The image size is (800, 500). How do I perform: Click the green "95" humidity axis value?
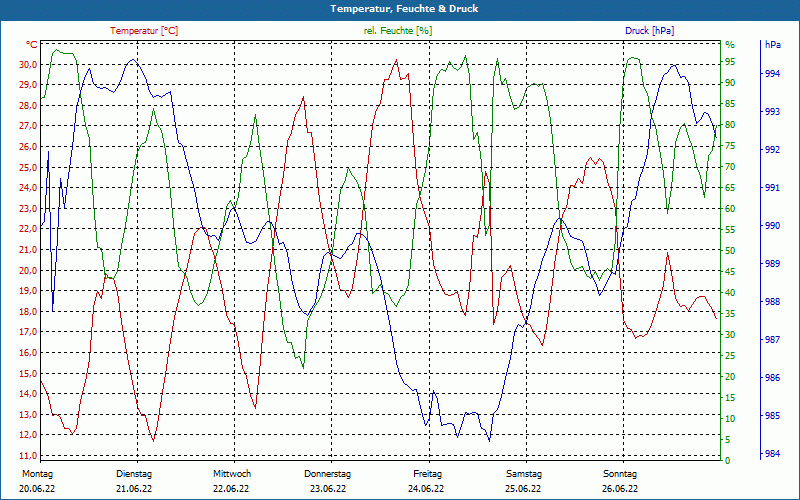click(x=730, y=62)
